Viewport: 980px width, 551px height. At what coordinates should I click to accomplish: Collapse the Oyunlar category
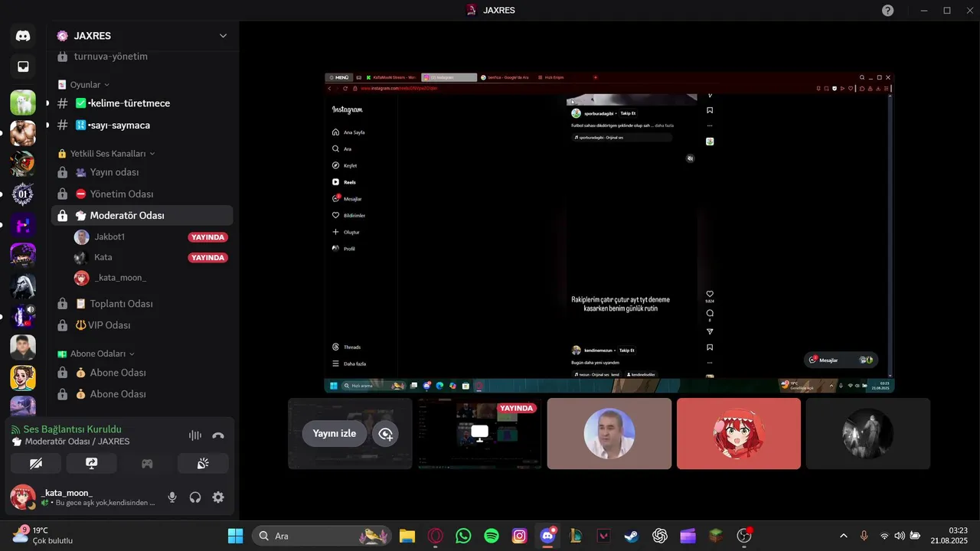(90, 85)
